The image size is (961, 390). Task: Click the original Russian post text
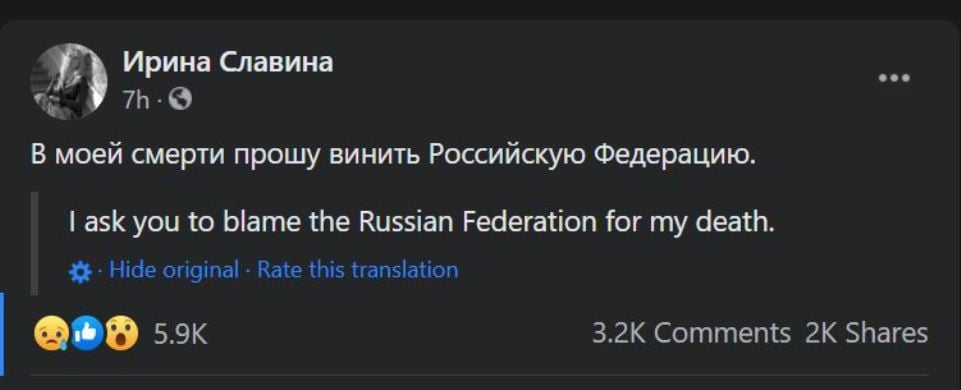point(393,156)
